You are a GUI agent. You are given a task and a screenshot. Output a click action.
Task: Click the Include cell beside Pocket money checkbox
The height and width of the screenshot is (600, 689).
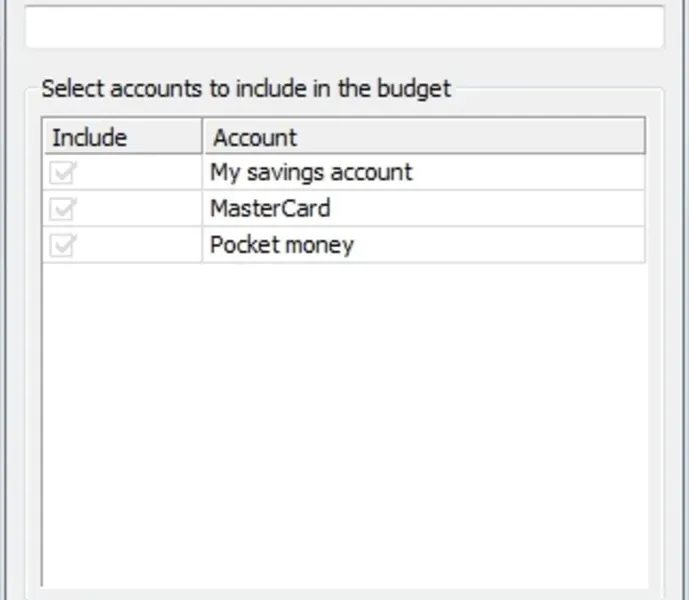coord(140,245)
